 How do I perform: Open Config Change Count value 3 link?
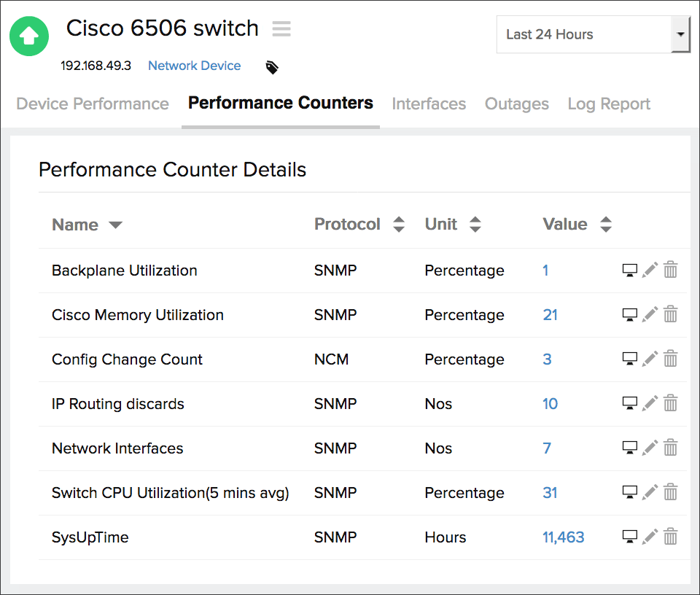click(547, 359)
